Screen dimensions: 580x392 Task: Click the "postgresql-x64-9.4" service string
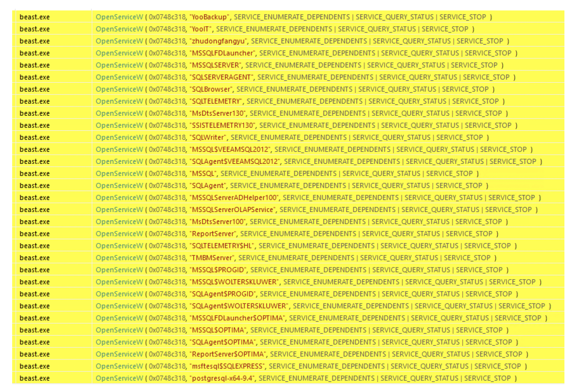(x=222, y=378)
